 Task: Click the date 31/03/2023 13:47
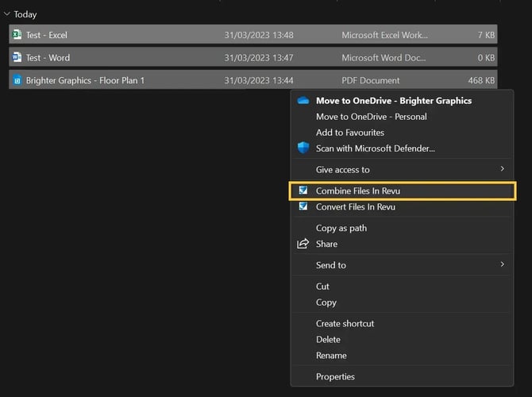(259, 58)
